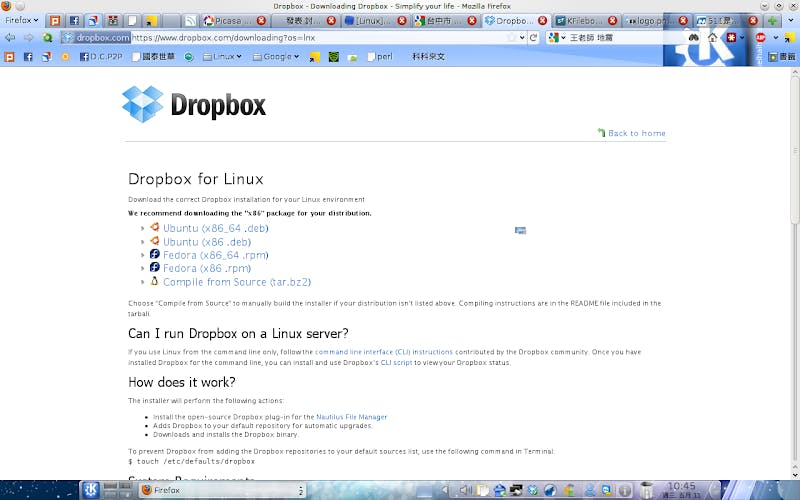Click the bookmark star in the URL bar
Image resolution: width=800 pixels, height=500 pixels.
511,38
